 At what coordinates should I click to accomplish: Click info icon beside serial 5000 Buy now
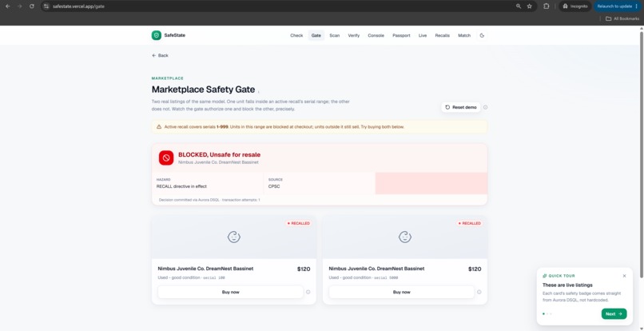click(x=479, y=292)
